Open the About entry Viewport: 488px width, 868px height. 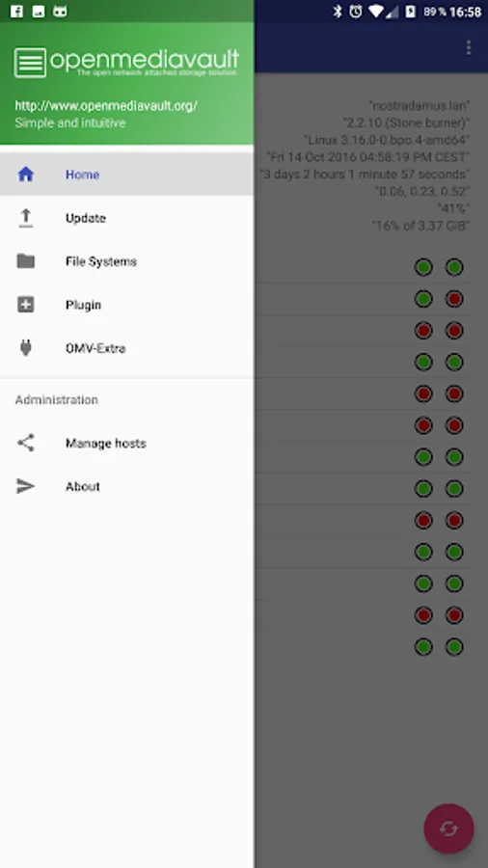(x=126, y=486)
